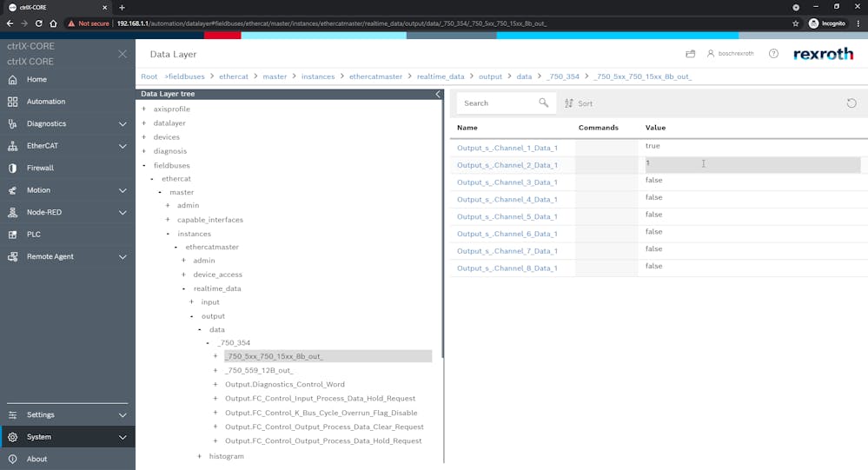Expand the Diagnostics menu chevron
The image size is (868, 470).
123,124
